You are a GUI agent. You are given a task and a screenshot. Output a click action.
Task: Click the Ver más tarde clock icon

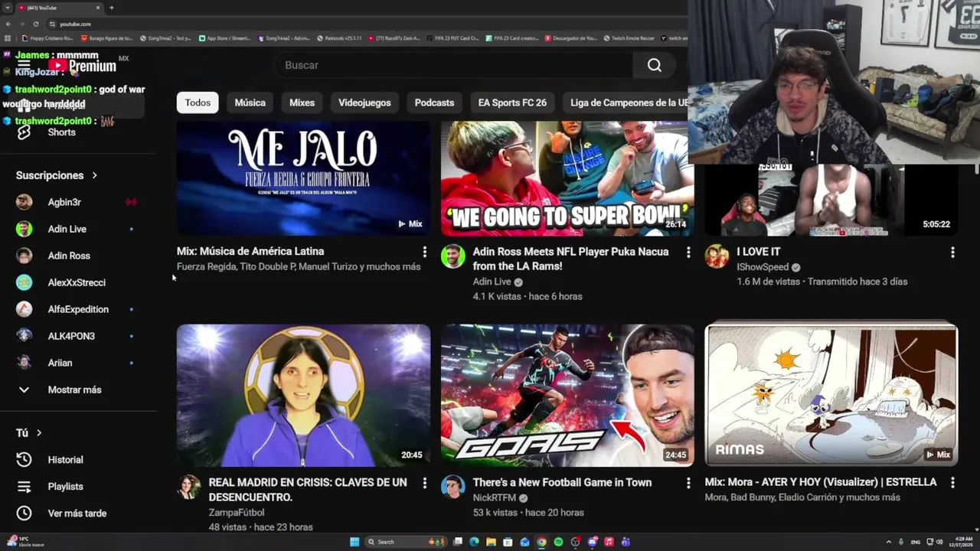(24, 514)
